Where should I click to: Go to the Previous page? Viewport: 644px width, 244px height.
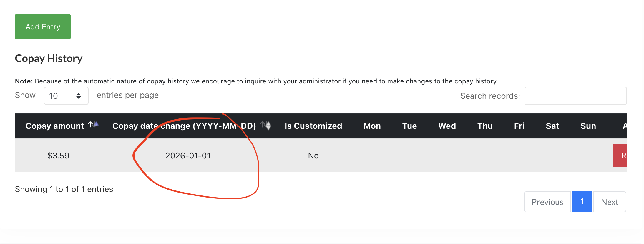click(547, 202)
